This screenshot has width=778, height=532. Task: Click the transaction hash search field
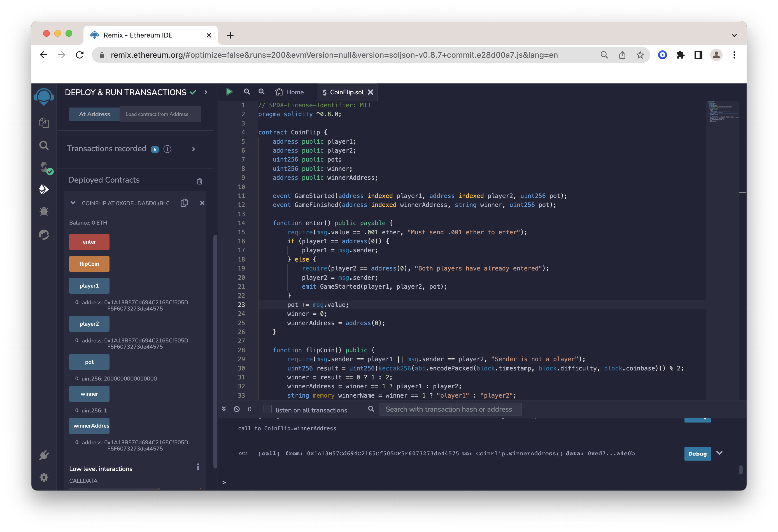pyautogui.click(x=450, y=409)
